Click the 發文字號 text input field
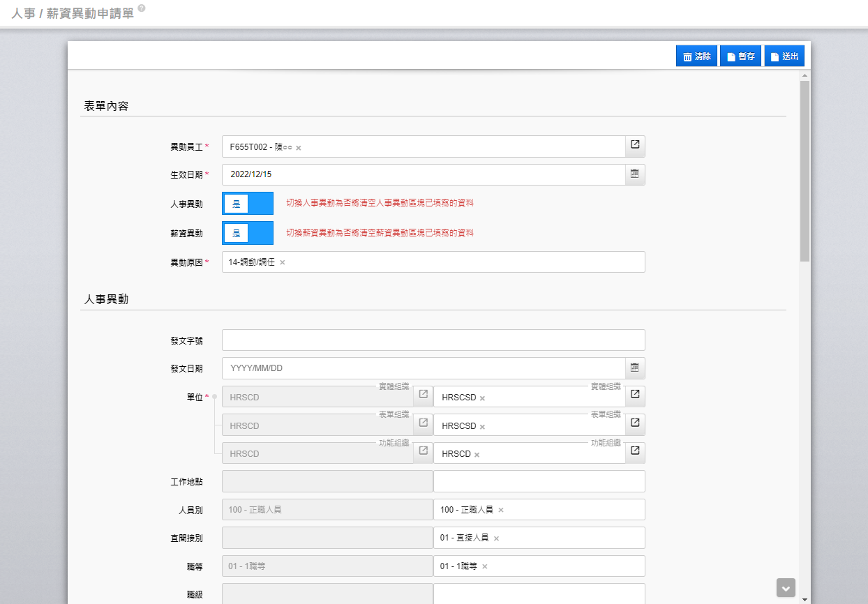 (x=433, y=340)
